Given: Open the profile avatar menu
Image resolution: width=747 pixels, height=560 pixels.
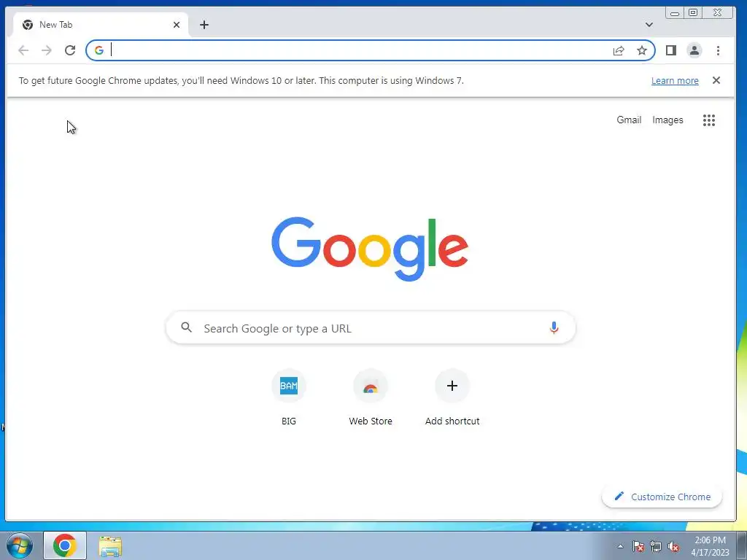Looking at the screenshot, I should tap(694, 50).
